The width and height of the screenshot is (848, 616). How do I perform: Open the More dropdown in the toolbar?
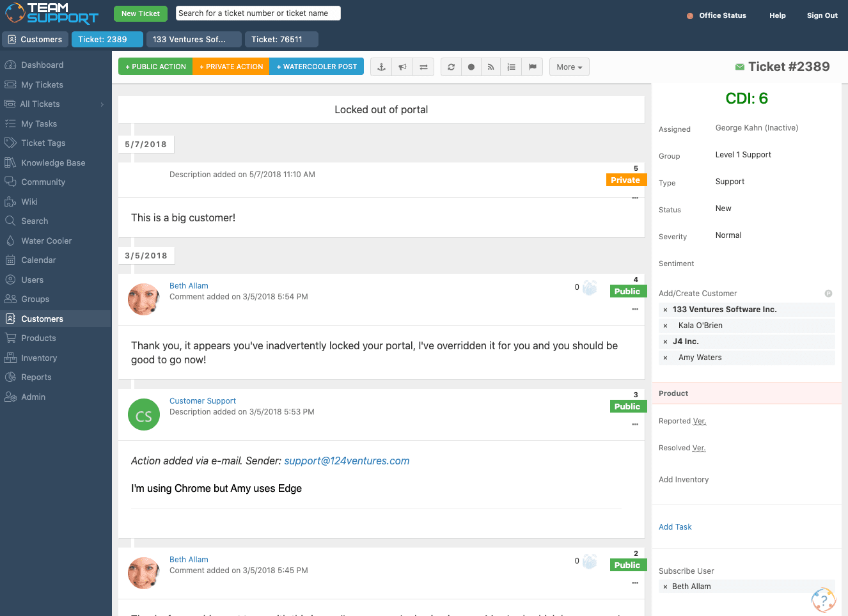tap(569, 67)
